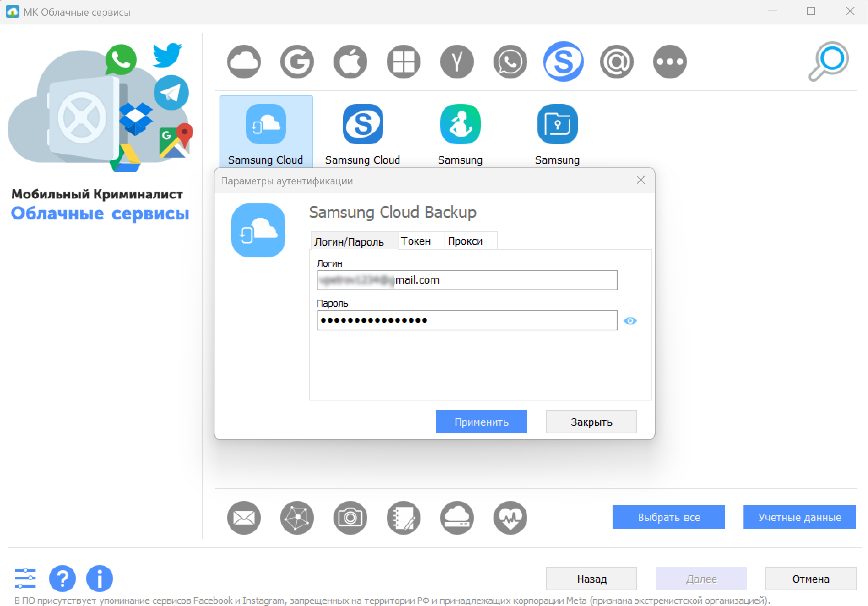Viewport: 868px width, 606px height.
Task: Focus the Логин input field
Action: point(467,280)
